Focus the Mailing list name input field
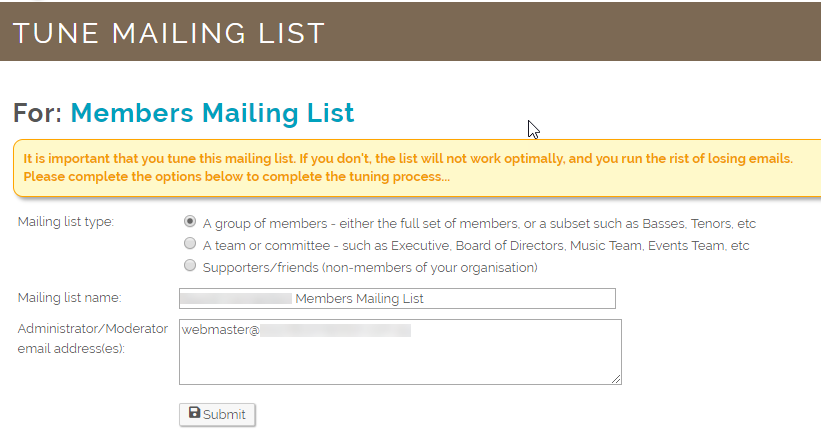The width and height of the screenshot is (821, 445). coord(397,298)
